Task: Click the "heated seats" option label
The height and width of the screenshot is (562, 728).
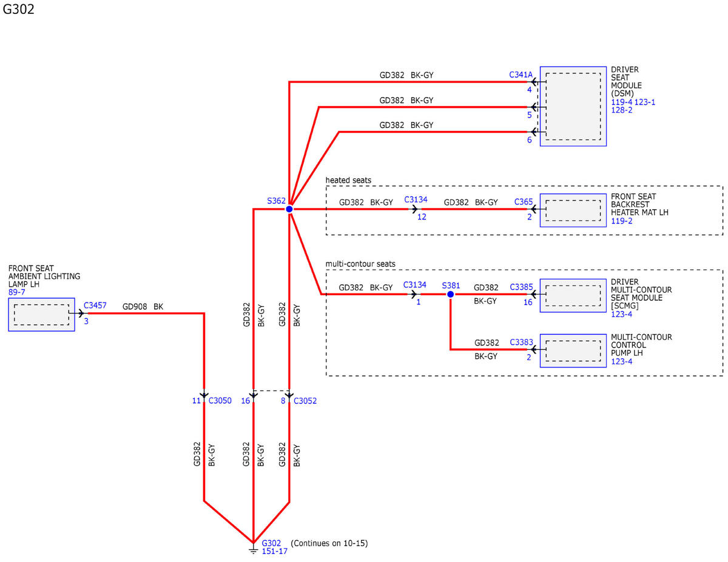Action: (x=348, y=180)
